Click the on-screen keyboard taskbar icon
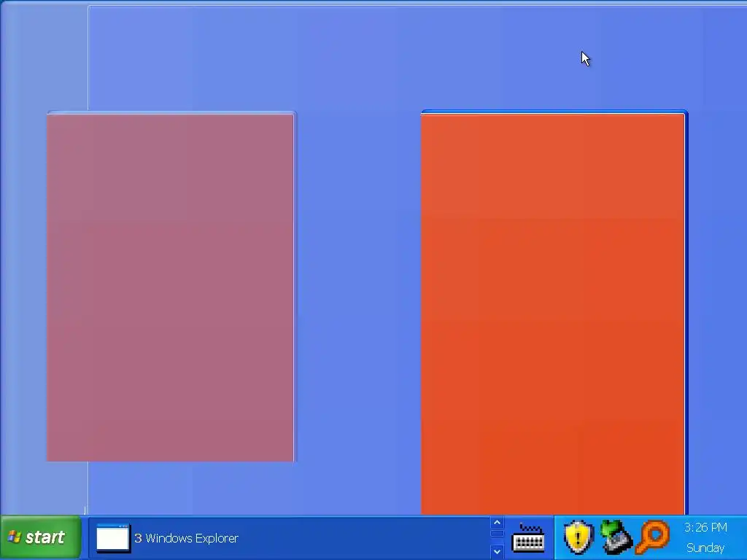 pyautogui.click(x=528, y=538)
